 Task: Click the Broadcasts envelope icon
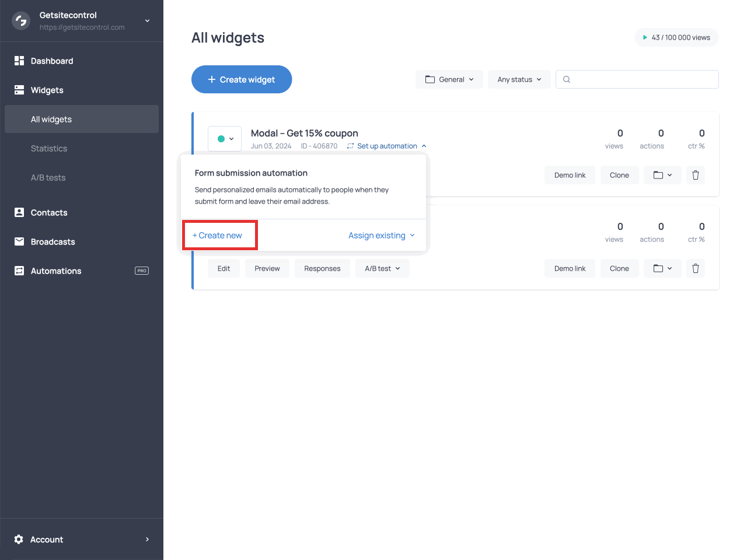click(19, 242)
